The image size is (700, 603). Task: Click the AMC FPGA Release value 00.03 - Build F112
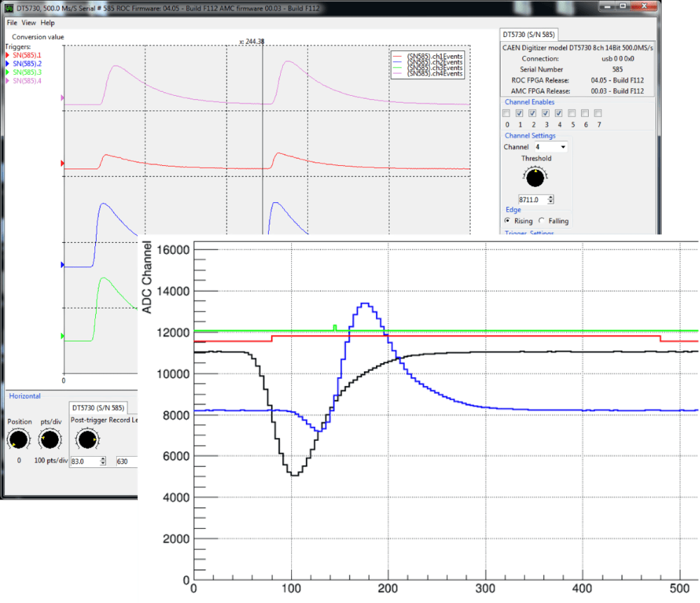[617, 91]
